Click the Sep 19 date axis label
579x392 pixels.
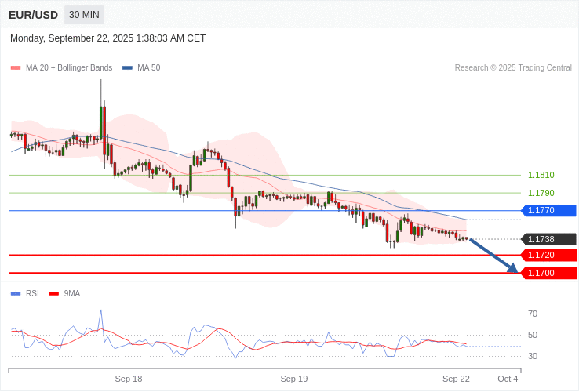[x=294, y=379]
